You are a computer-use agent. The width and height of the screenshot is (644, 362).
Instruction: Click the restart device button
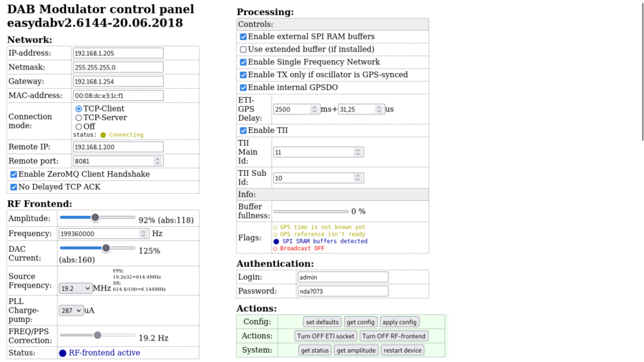[x=402, y=351]
